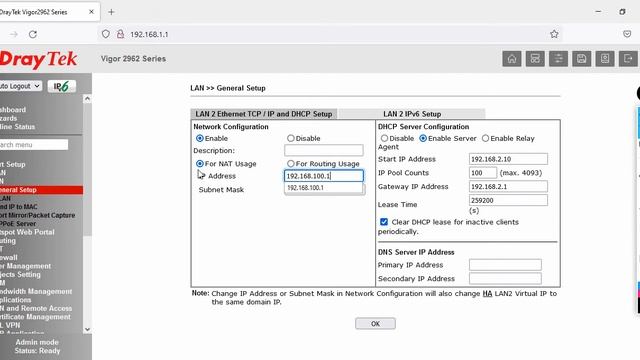Click the Primary IP Address DNS field
This screenshot has width=640, height=360.
click(x=505, y=265)
